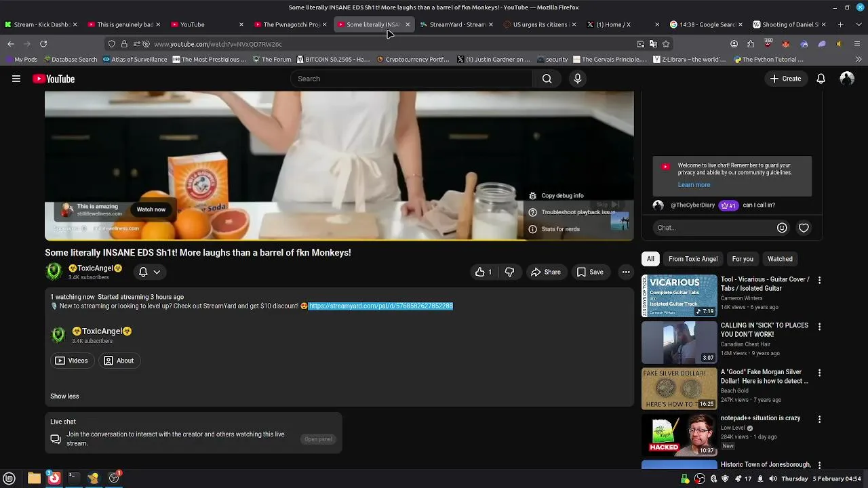Image resolution: width=868 pixels, height=488 pixels.
Task: Open options for Fake Morgan Silver Dollar video
Action: (x=819, y=373)
